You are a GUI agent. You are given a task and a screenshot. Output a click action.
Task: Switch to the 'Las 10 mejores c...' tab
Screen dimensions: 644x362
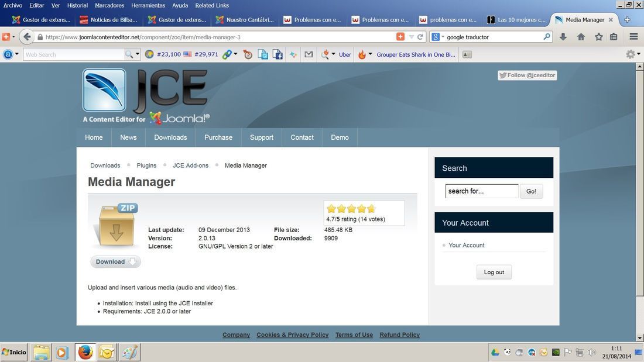(516, 20)
